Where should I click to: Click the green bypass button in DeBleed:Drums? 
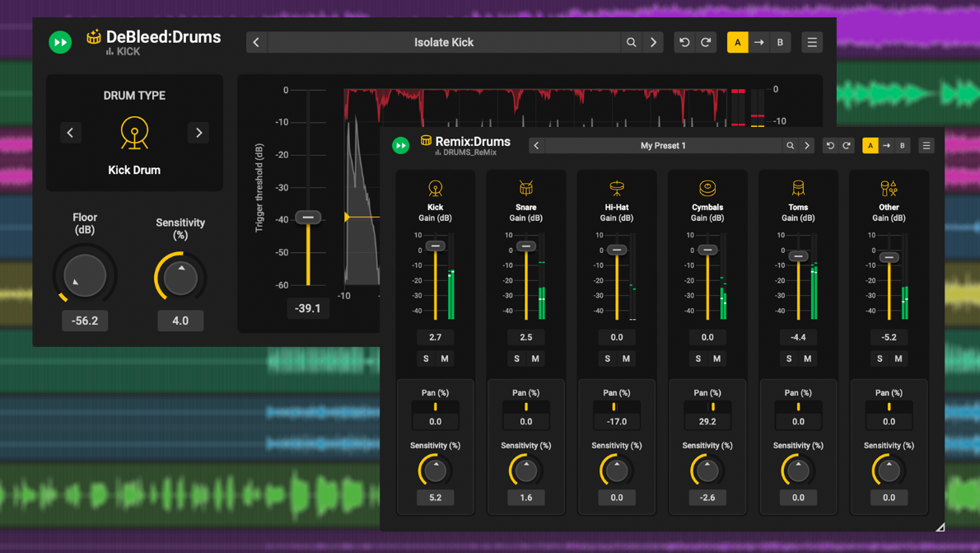60,43
